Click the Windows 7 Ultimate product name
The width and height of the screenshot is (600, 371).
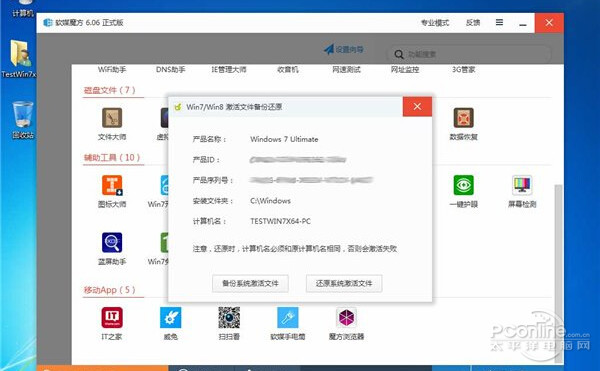click(284, 139)
